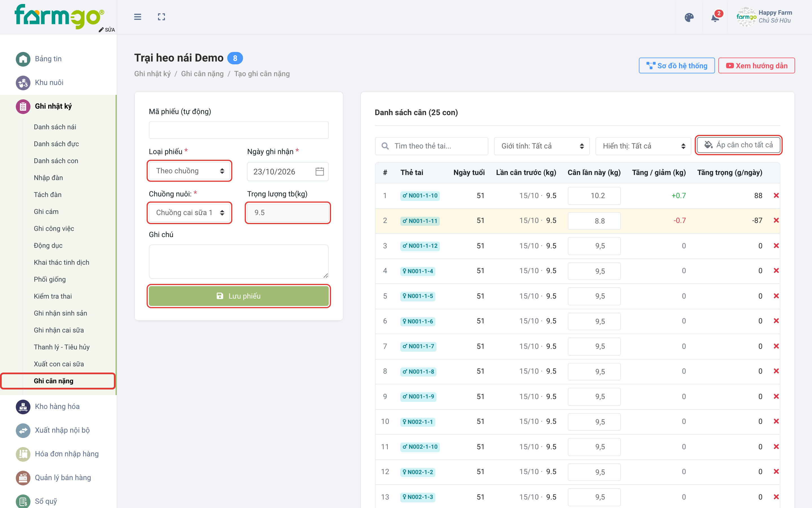
Task: Click the fullscreen expand icon
Action: coord(161,17)
